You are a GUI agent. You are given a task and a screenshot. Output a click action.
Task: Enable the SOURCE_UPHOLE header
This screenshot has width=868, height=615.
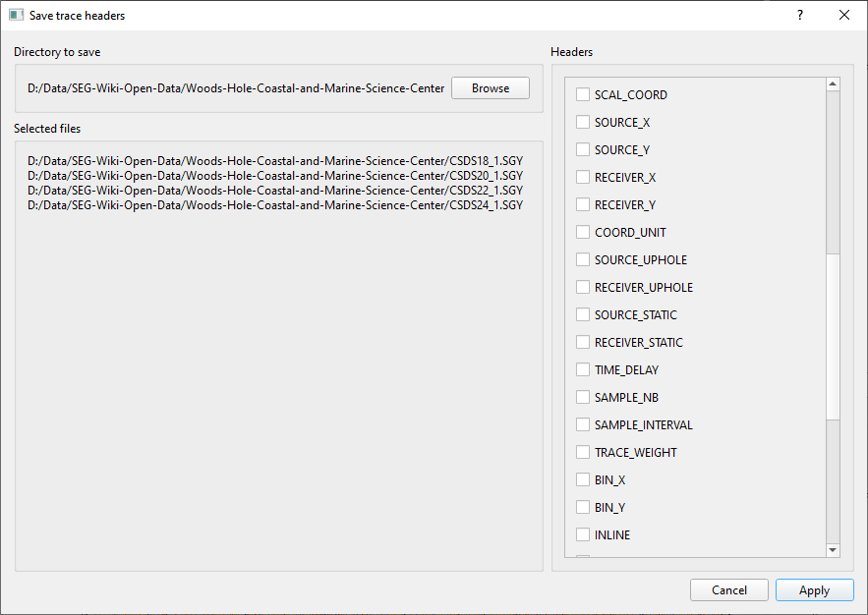point(583,260)
